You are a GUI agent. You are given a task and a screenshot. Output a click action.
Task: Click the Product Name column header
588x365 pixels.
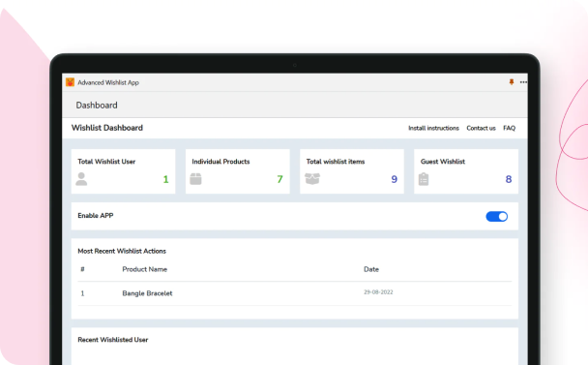pos(145,269)
